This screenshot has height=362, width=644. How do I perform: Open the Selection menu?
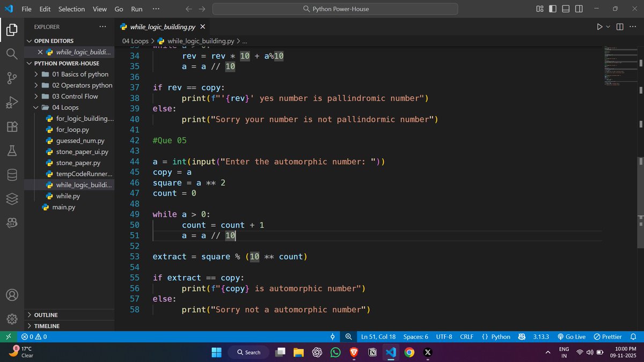coord(71,9)
